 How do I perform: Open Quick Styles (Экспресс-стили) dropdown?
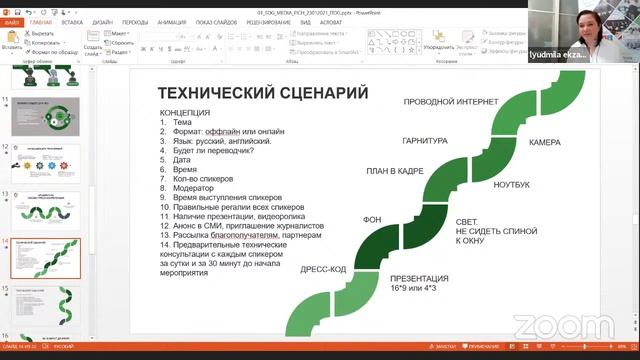[467, 42]
